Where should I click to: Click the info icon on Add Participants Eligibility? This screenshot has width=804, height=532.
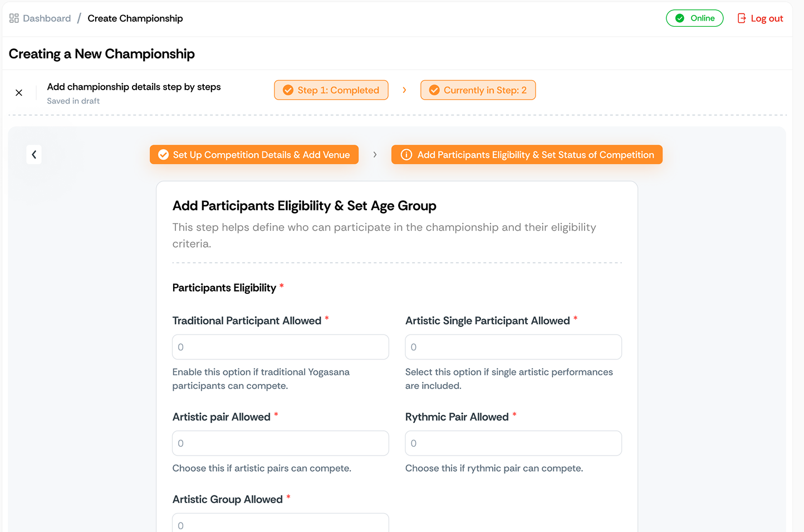click(x=406, y=155)
